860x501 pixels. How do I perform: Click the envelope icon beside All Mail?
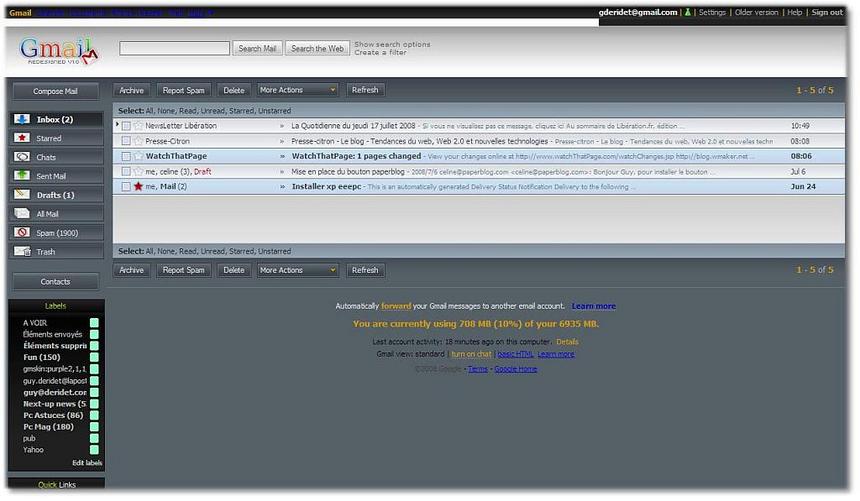tap(22, 213)
